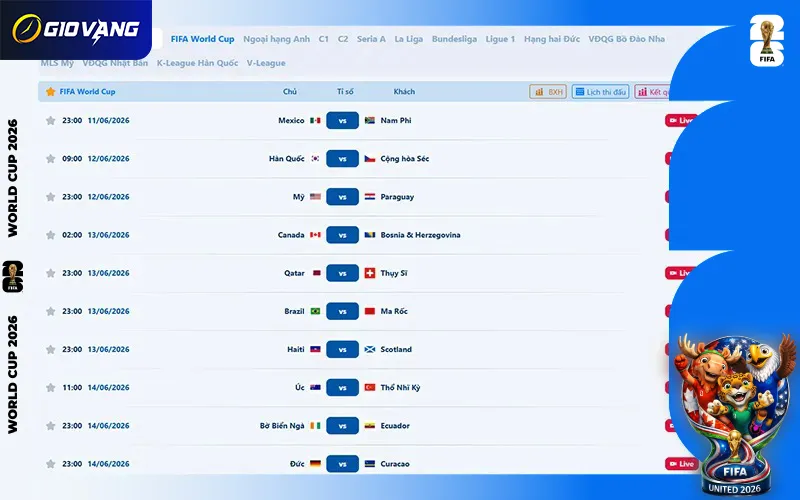This screenshot has width=800, height=500.
Task: Toggle favorite star for Đức vs Curacao
Action: click(51, 464)
